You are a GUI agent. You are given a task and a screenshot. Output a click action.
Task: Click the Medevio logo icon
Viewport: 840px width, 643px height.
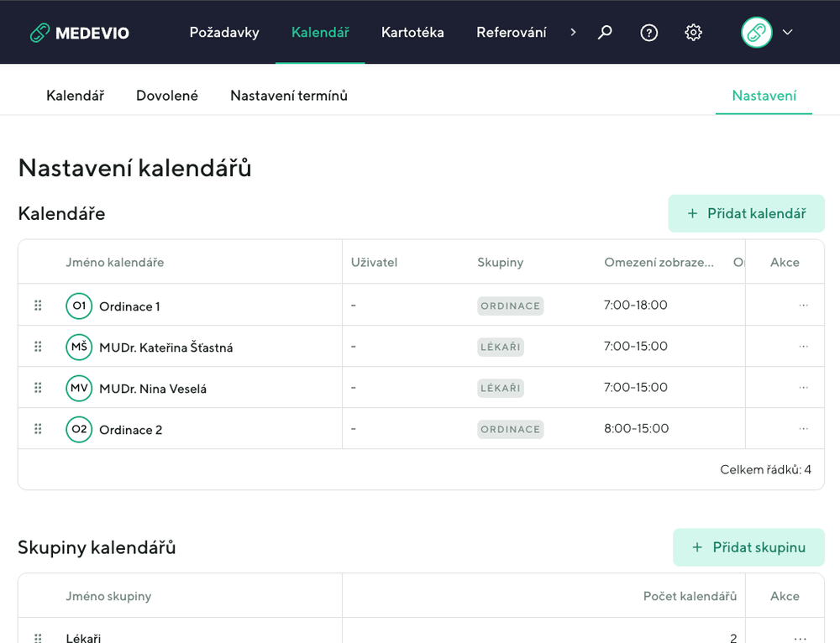click(x=39, y=33)
